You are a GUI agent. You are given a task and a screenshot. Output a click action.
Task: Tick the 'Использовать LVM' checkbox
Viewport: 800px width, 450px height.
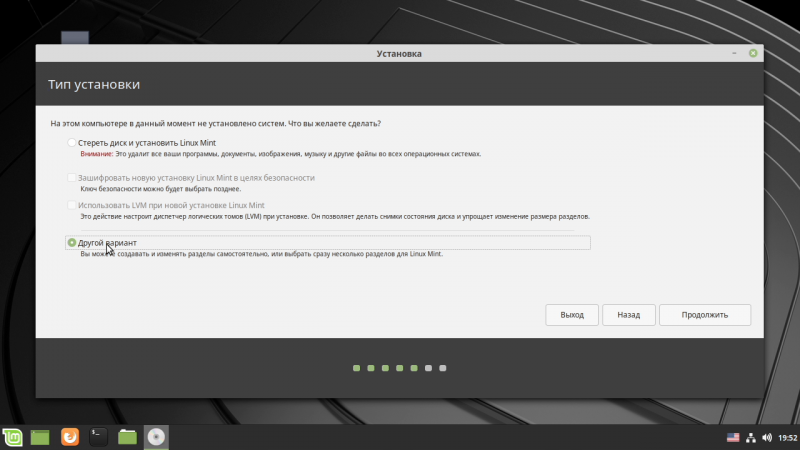(71, 205)
